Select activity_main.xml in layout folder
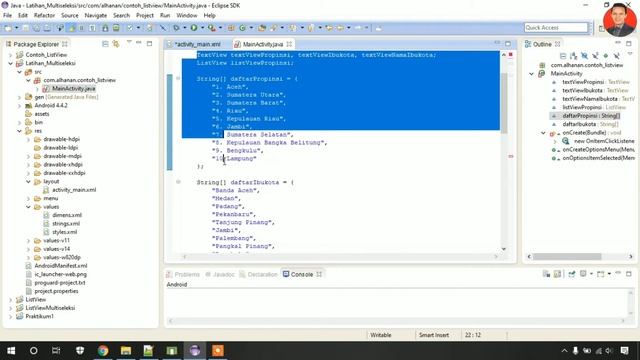The image size is (640, 360). [x=74, y=190]
